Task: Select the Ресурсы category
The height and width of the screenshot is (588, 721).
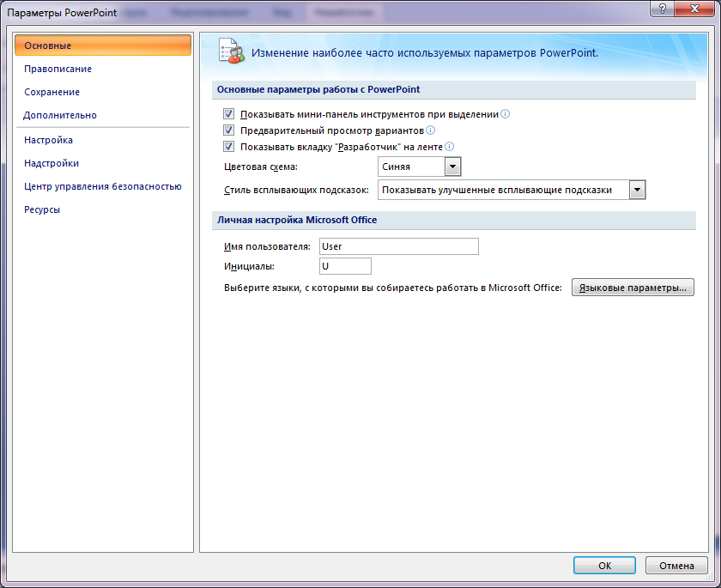Action: click(x=42, y=209)
